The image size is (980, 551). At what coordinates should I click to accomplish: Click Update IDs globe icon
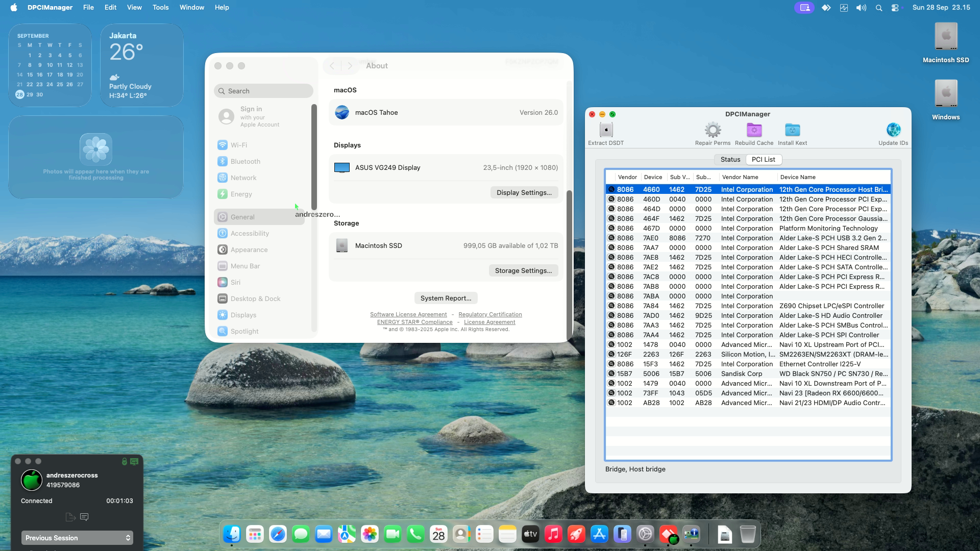click(893, 130)
